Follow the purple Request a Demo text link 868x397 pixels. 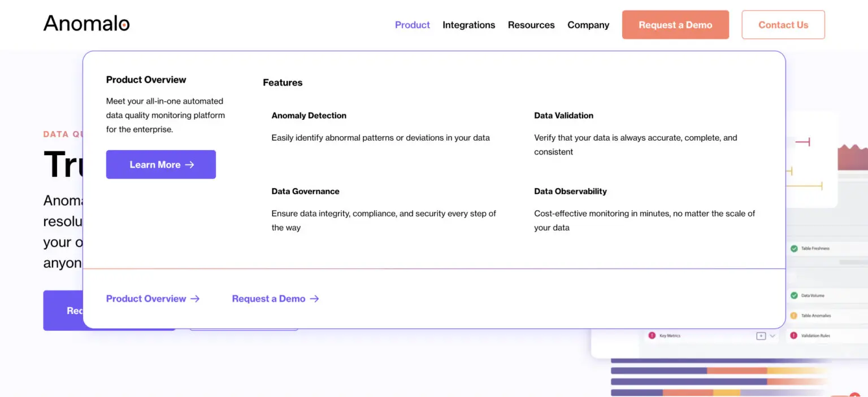click(x=276, y=299)
